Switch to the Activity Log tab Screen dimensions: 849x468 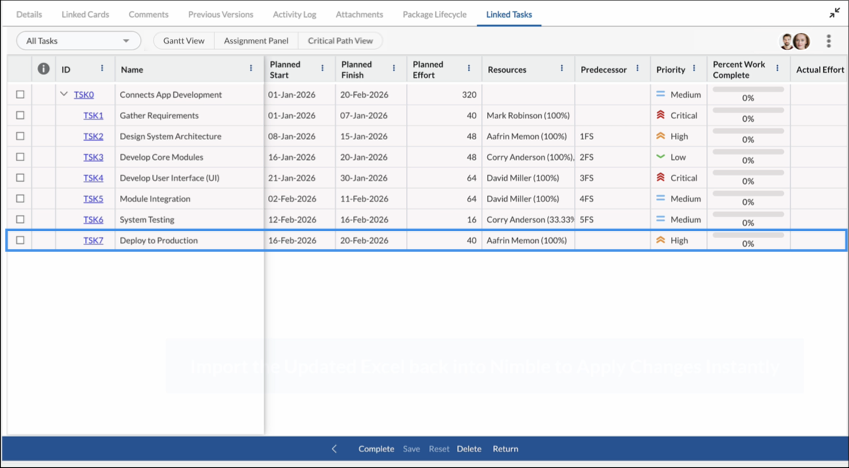(295, 15)
